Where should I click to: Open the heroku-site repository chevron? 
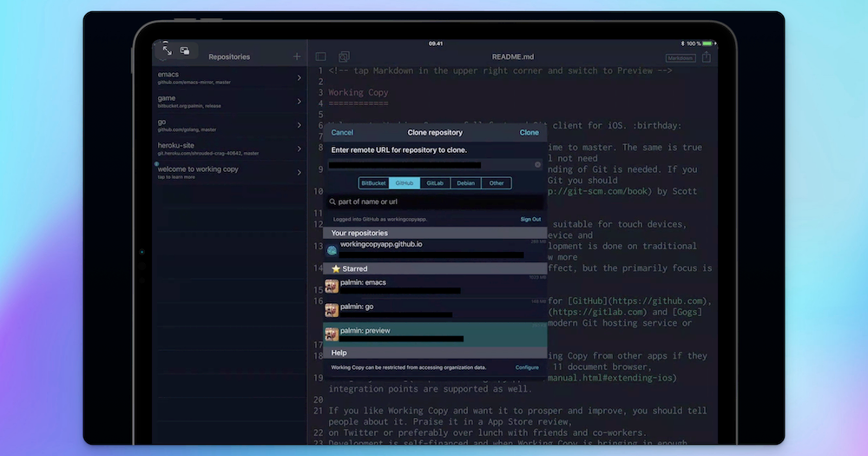[299, 149]
